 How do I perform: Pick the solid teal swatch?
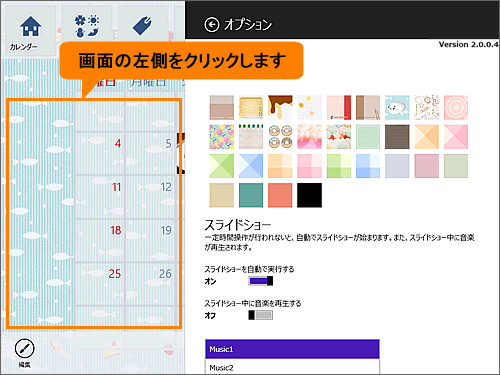coord(251,195)
